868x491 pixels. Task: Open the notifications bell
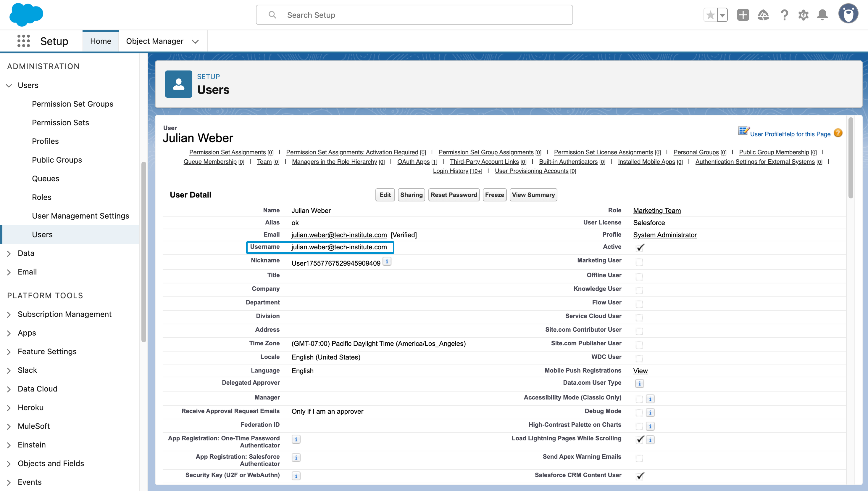tap(822, 15)
